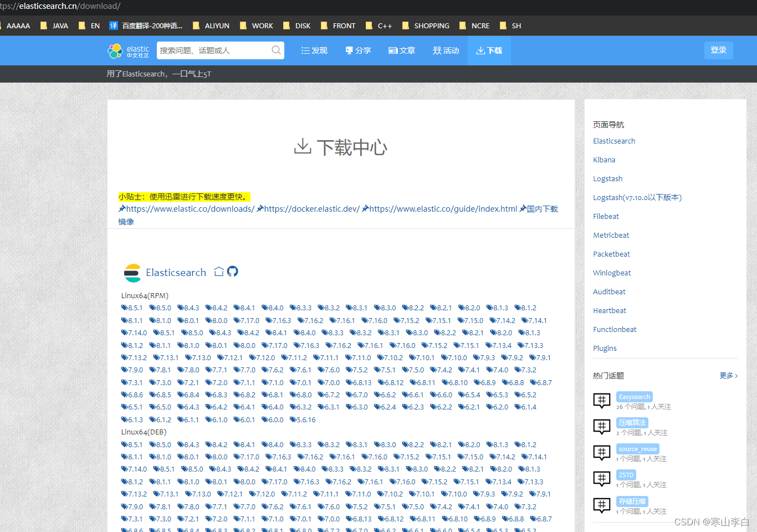The width and height of the screenshot is (757, 532).
Task: Jump to Packetbeat in page navigation
Action: (612, 254)
